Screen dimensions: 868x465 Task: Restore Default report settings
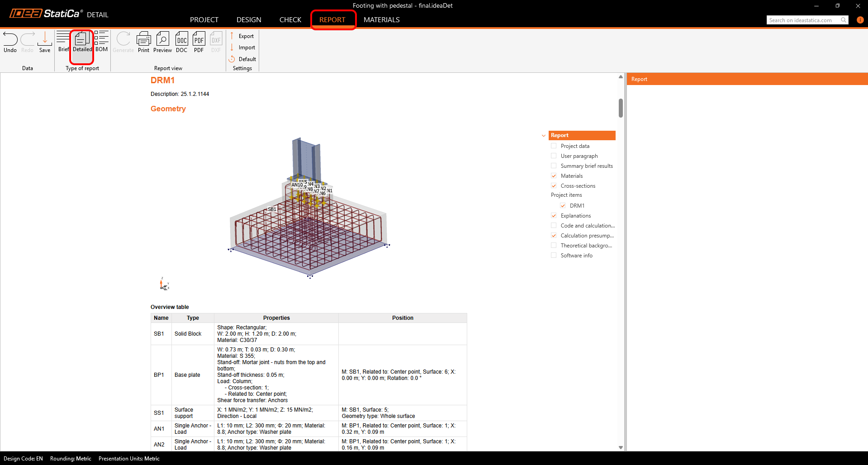[247, 59]
